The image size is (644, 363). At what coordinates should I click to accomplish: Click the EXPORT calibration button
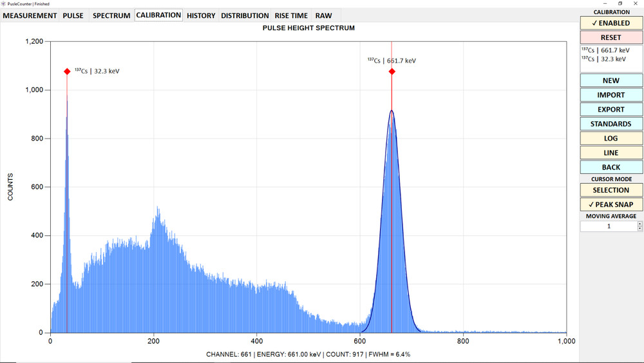(x=611, y=110)
